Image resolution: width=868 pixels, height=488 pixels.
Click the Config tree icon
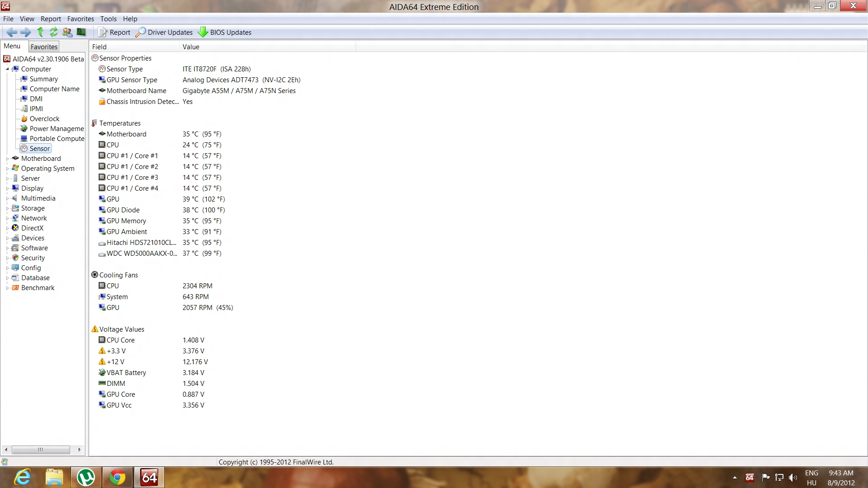(x=15, y=268)
